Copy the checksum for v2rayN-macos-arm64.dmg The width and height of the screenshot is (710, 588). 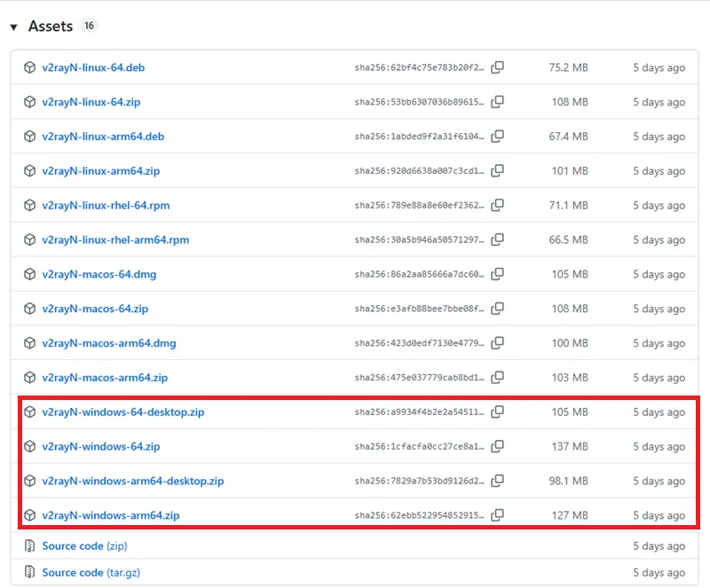(x=498, y=342)
